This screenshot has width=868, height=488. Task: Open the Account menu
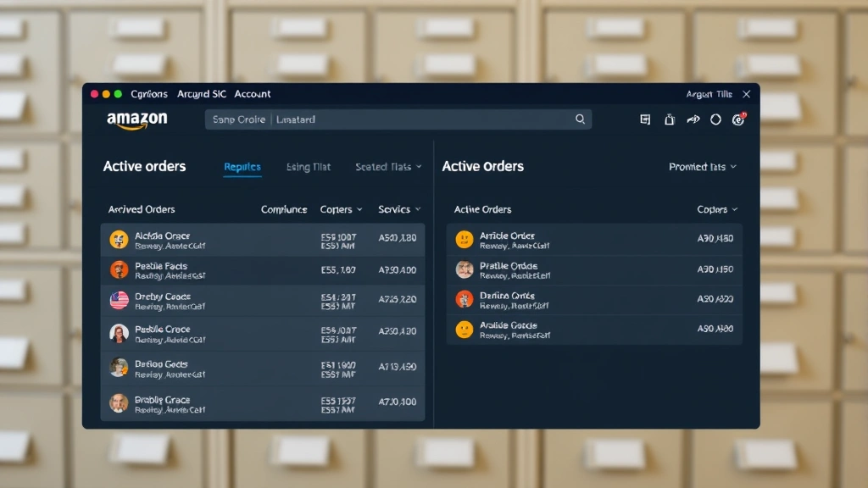[x=252, y=94]
